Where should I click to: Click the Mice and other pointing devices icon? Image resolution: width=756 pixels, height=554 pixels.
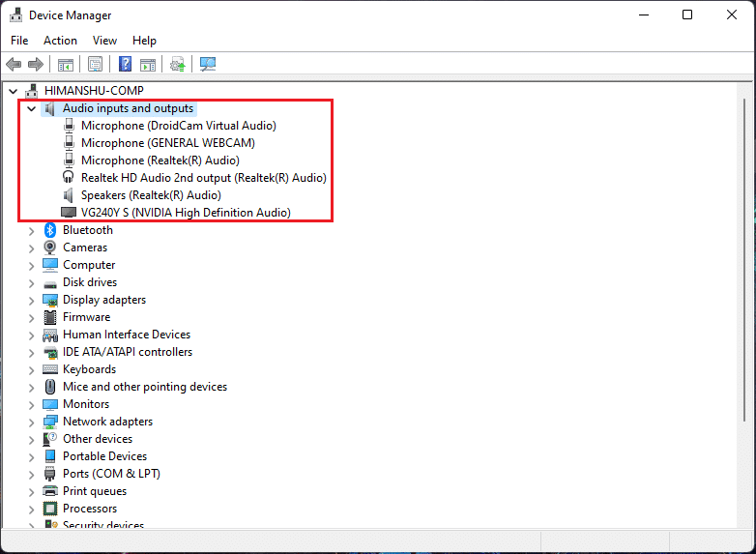pos(50,387)
